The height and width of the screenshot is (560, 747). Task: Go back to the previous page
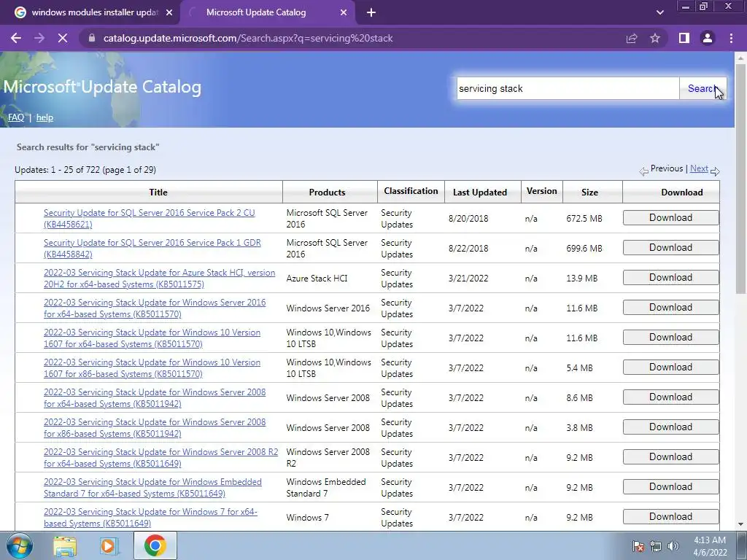pyautogui.click(x=16, y=38)
